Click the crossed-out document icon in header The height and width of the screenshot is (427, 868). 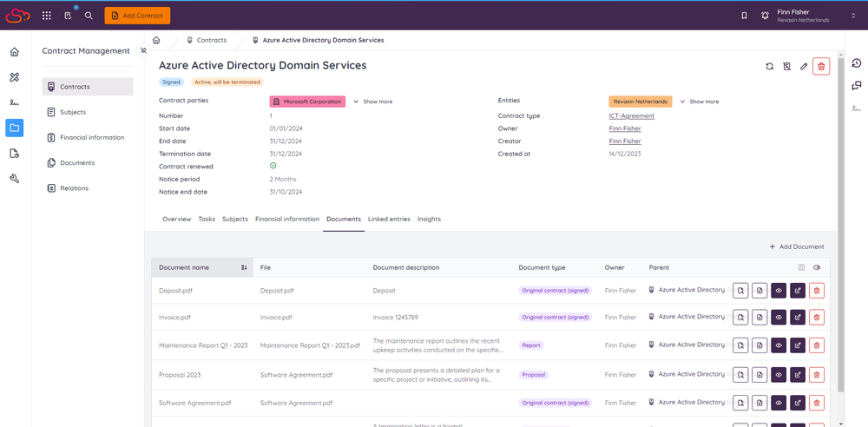point(786,67)
